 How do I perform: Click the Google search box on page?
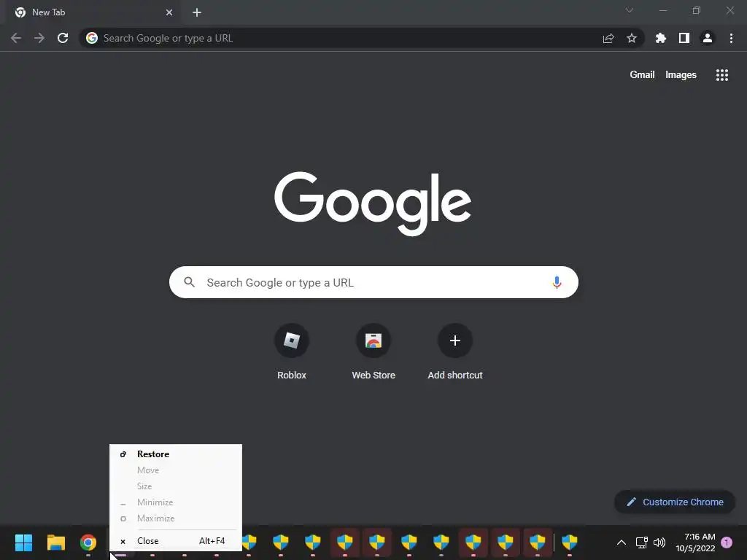pos(373,282)
